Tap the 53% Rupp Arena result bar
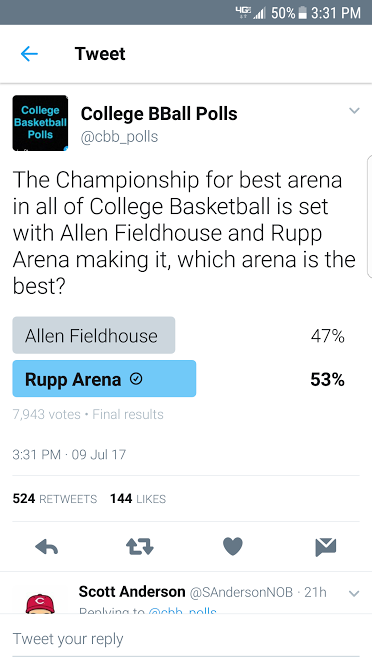The image size is (372, 662). (x=104, y=379)
